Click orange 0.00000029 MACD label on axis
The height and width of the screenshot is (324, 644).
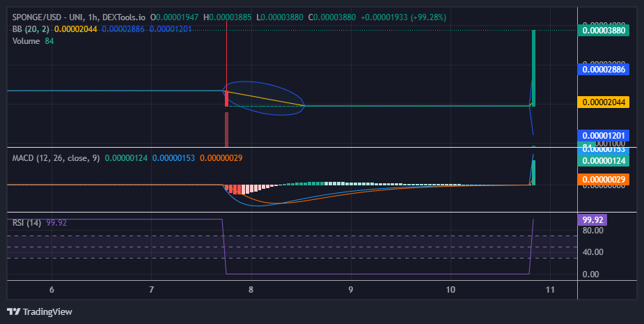tap(604, 179)
